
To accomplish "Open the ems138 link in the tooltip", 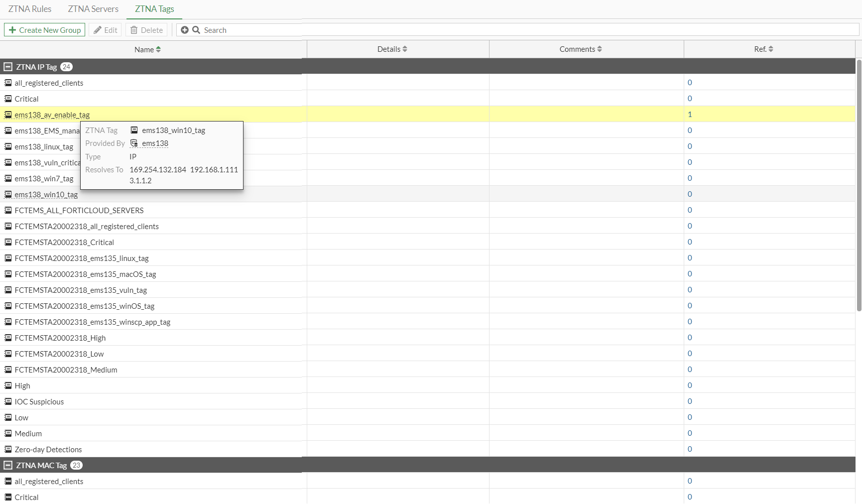I will (x=155, y=143).
